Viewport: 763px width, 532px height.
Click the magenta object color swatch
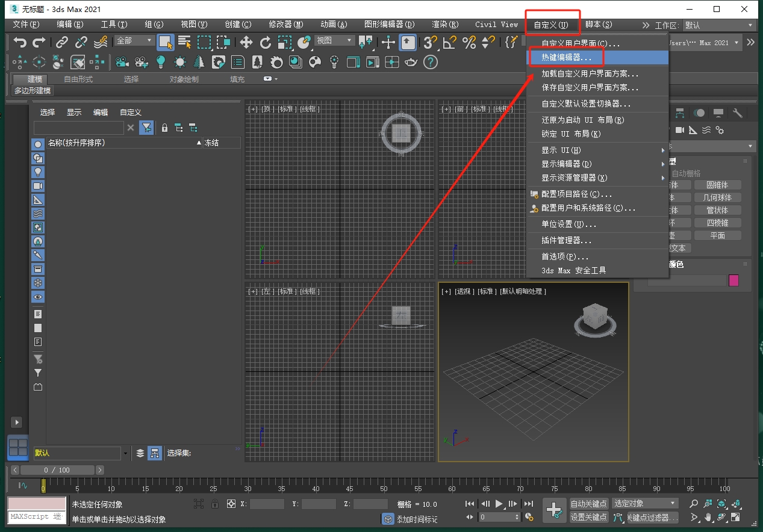pos(733,280)
